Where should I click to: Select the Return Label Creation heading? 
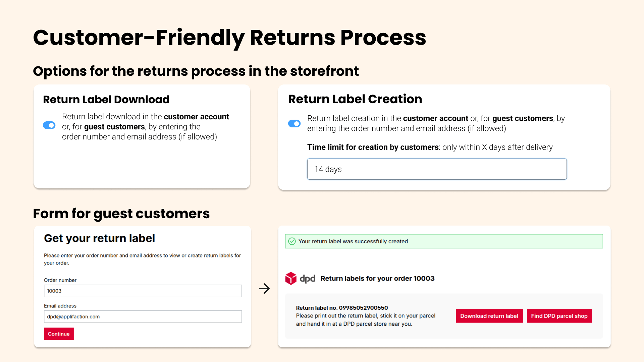click(x=355, y=99)
